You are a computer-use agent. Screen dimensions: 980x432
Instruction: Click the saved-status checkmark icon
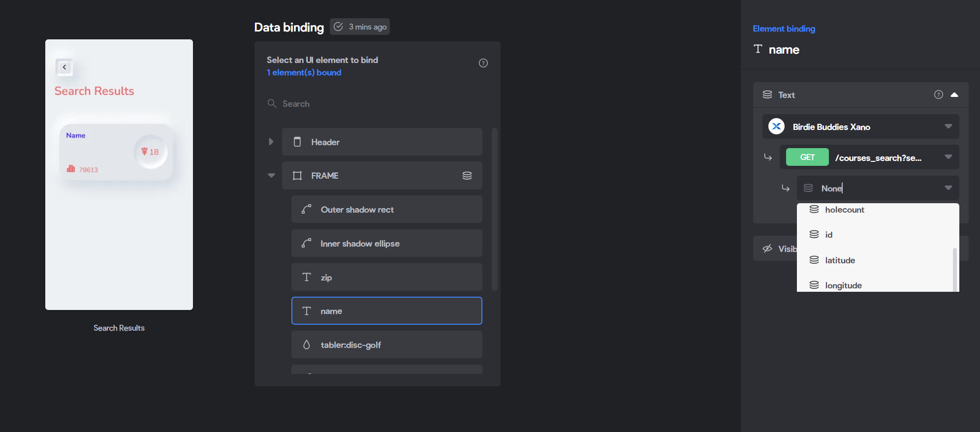pyautogui.click(x=339, y=27)
